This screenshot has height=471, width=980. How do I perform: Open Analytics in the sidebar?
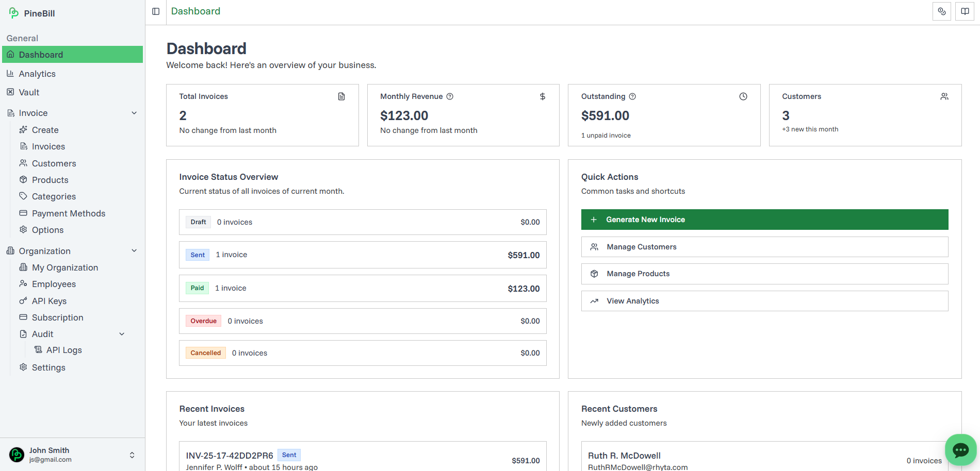pos(37,74)
